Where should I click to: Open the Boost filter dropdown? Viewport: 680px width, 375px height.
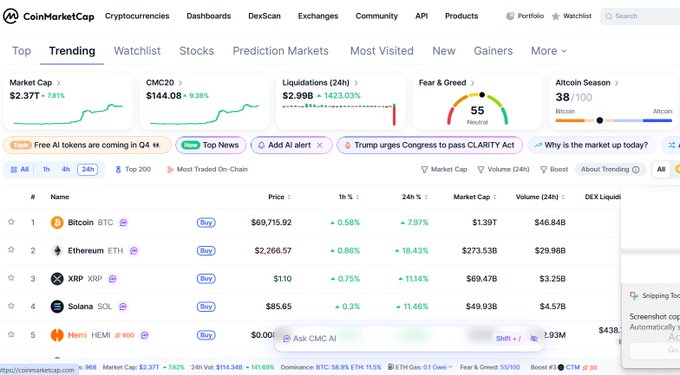pyautogui.click(x=554, y=170)
